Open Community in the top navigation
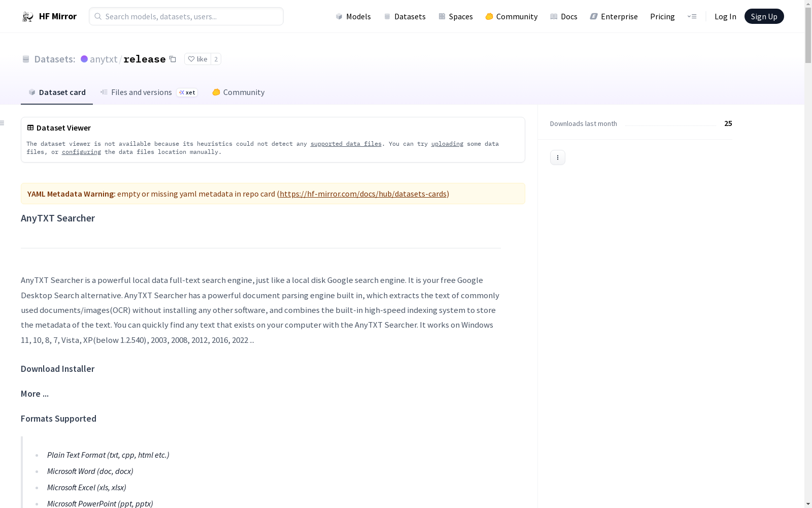This screenshot has height=508, width=812. click(512, 16)
